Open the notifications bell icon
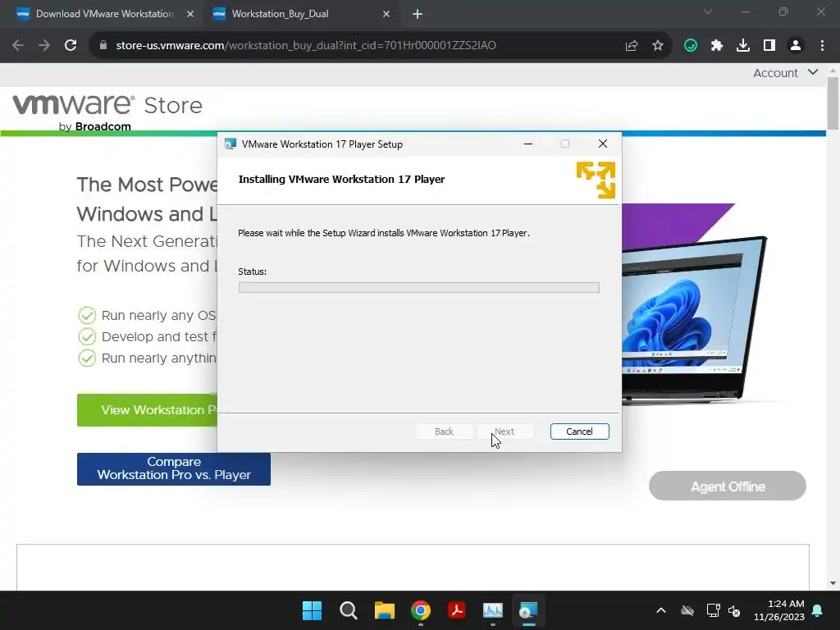This screenshot has width=840, height=630. click(x=818, y=610)
